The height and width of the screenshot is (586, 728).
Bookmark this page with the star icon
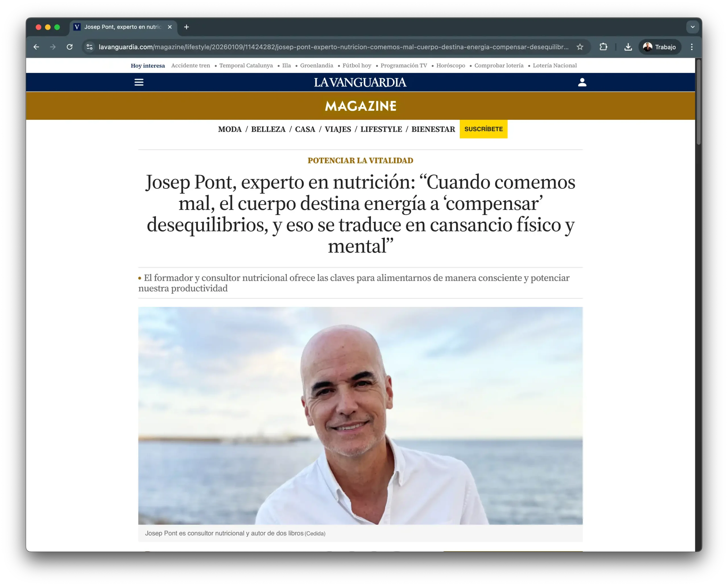point(580,47)
